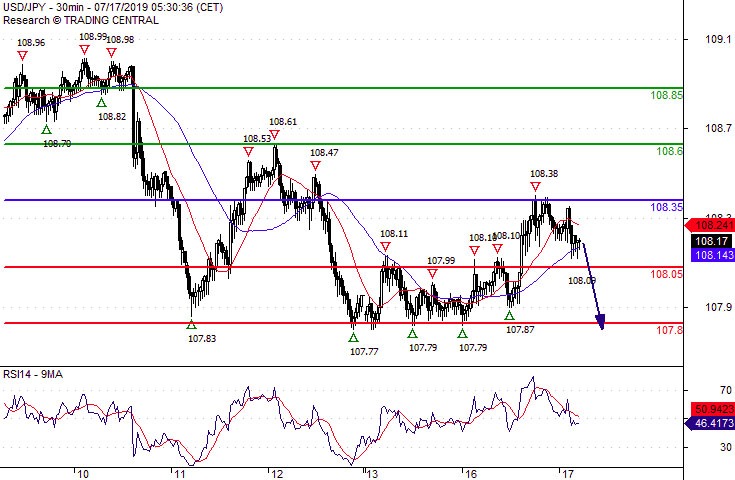Select the black 108.17 current price tag
The height and width of the screenshot is (480, 735).
tap(712, 241)
